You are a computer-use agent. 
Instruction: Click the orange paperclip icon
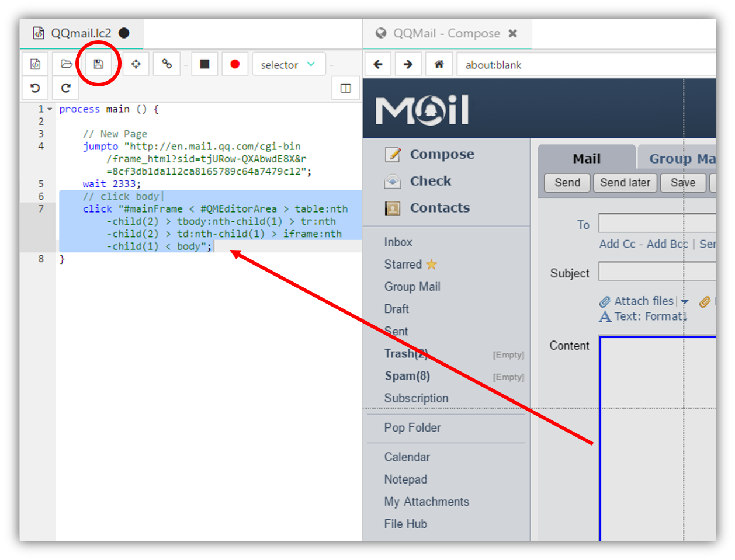click(x=705, y=302)
